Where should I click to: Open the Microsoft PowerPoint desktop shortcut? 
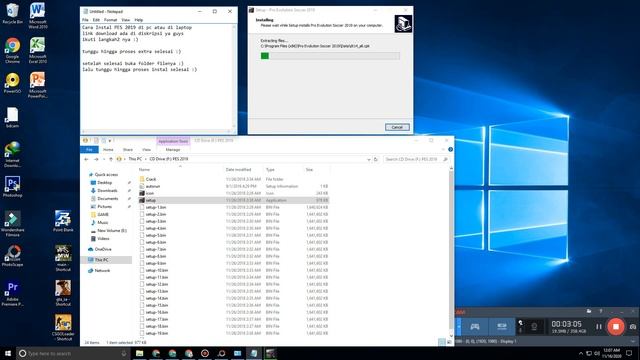pyautogui.click(x=38, y=85)
